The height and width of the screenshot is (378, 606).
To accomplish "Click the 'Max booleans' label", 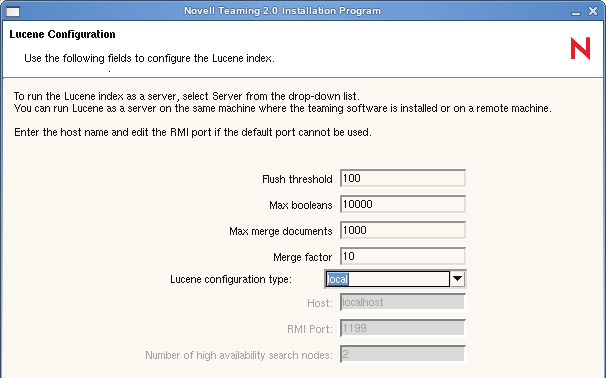I will coord(301,205).
